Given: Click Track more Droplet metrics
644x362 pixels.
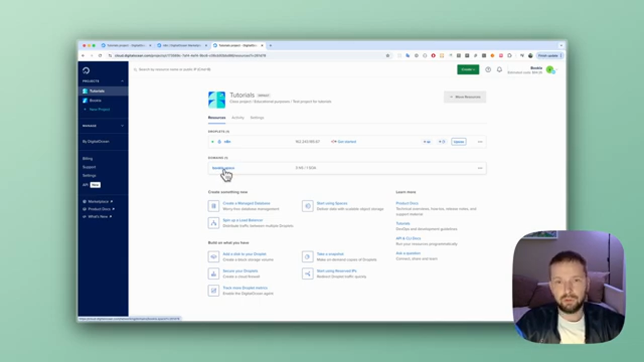Looking at the screenshot, I should click(x=245, y=288).
